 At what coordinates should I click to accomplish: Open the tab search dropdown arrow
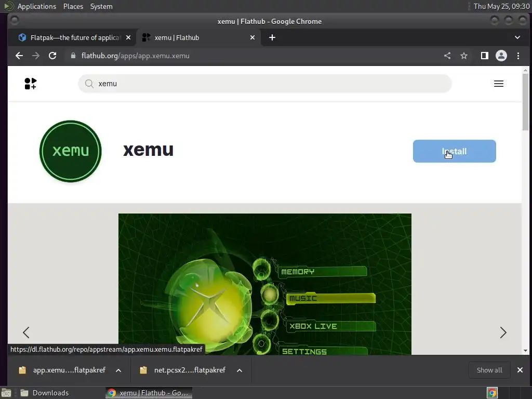point(517,37)
